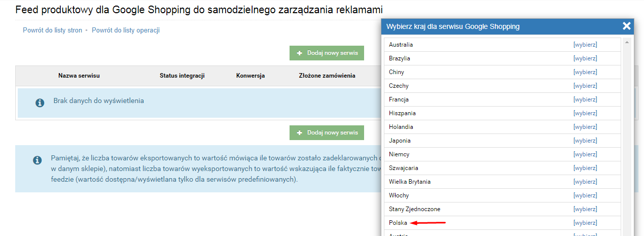Choose [wybierz] for Japonia
Viewport: 644px width, 236px height.
click(x=585, y=141)
